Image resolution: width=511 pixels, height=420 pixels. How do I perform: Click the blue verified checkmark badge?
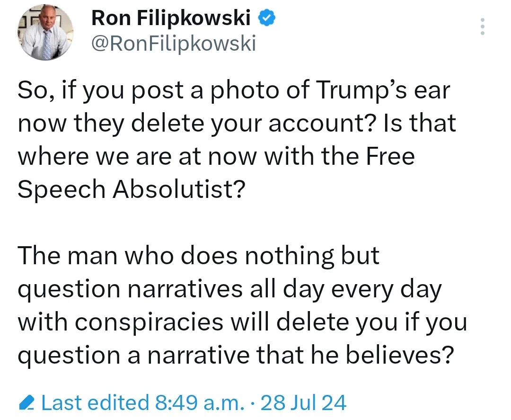click(267, 18)
